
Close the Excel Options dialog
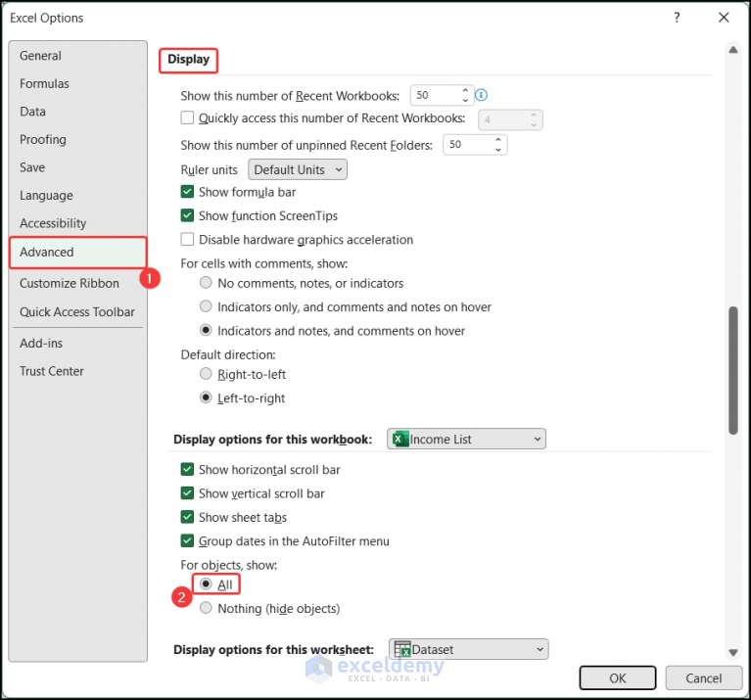pos(724,18)
